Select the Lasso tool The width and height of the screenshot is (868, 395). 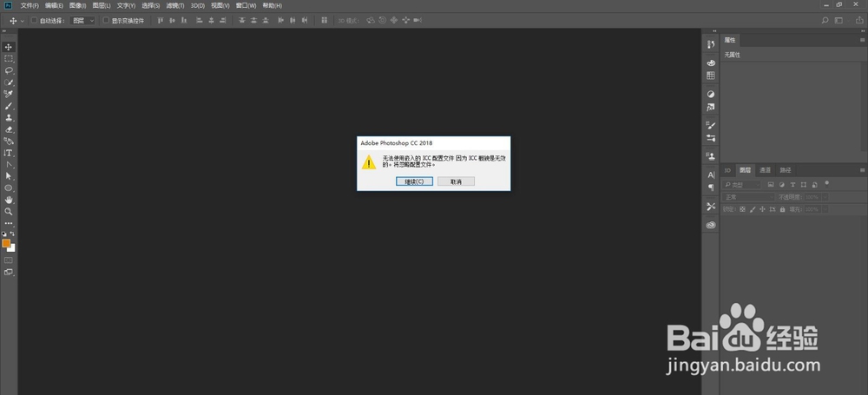click(x=9, y=70)
